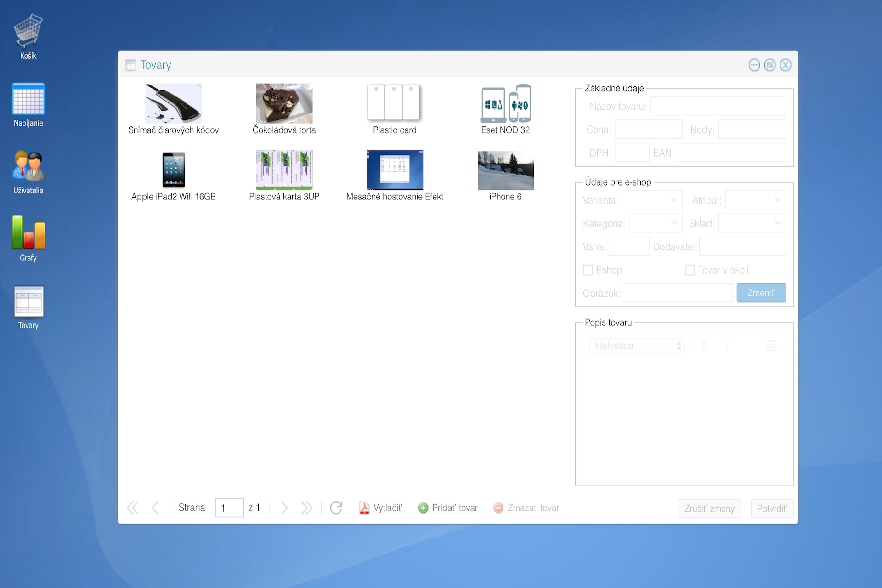This screenshot has height=588, width=882.
Task: Click the Strana page number field
Action: coord(229,508)
